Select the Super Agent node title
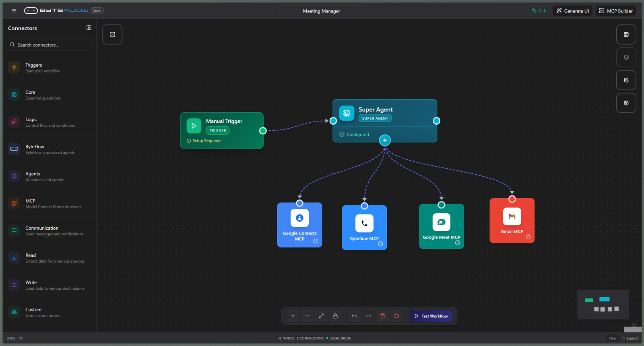Image resolution: width=644 pixels, height=346 pixels. pos(376,109)
